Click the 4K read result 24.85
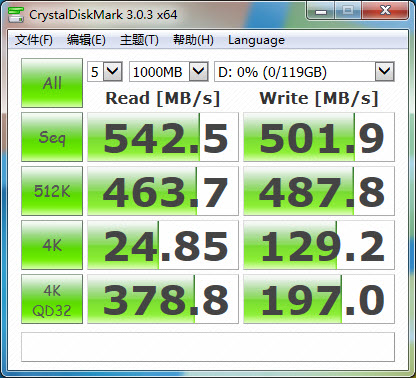 (163, 245)
